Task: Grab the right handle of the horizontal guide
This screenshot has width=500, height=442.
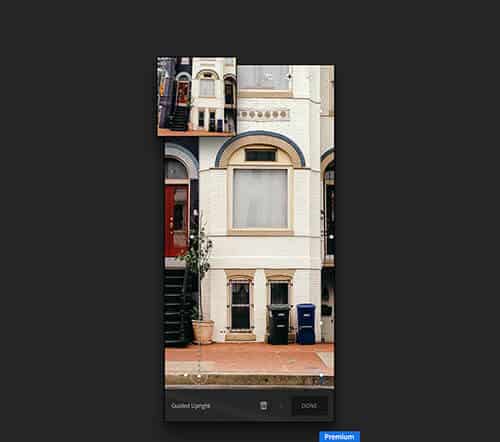Action: (331, 237)
